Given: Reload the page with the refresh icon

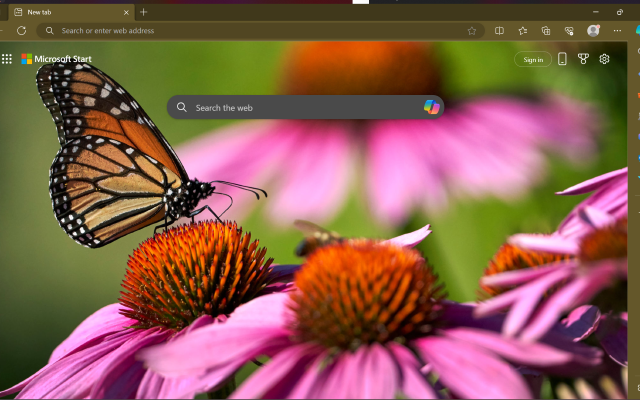Looking at the screenshot, I should tap(22, 31).
